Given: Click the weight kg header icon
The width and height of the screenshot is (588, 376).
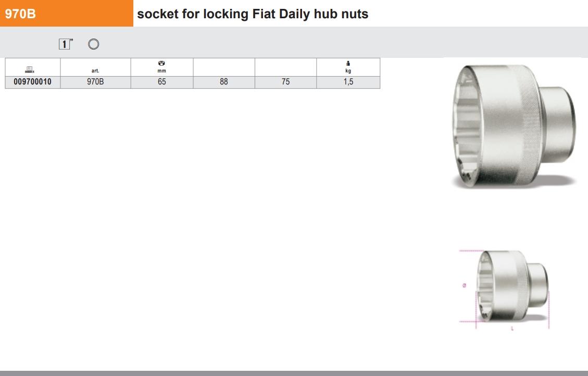Looking at the screenshot, I should click(x=348, y=63).
